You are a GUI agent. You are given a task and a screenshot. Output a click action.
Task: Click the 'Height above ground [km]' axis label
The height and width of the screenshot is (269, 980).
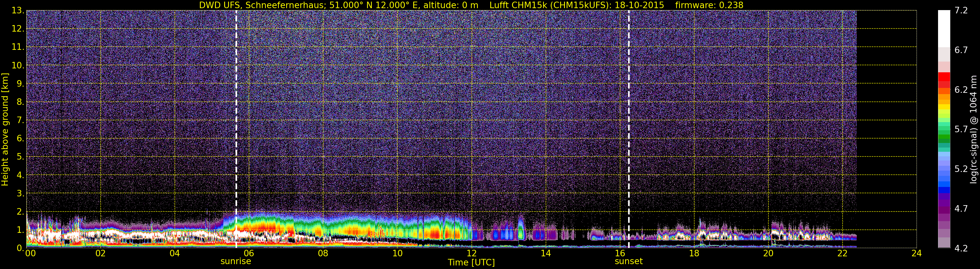pos(5,129)
